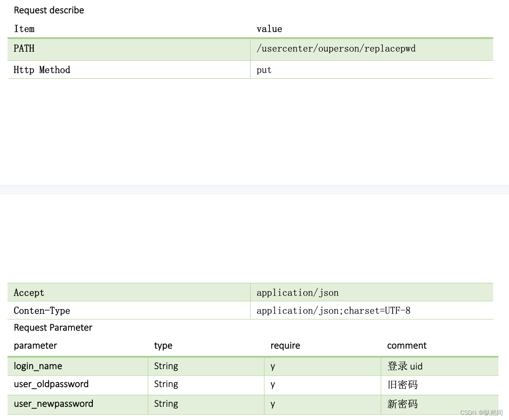The image size is (509, 420).
Task: Select the "put" method value
Action: (264, 70)
